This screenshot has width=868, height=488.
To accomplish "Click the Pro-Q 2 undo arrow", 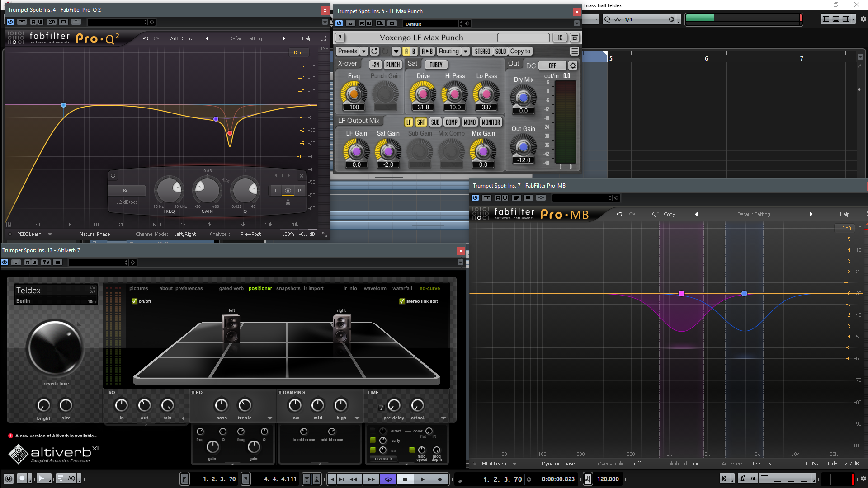I will pos(145,38).
